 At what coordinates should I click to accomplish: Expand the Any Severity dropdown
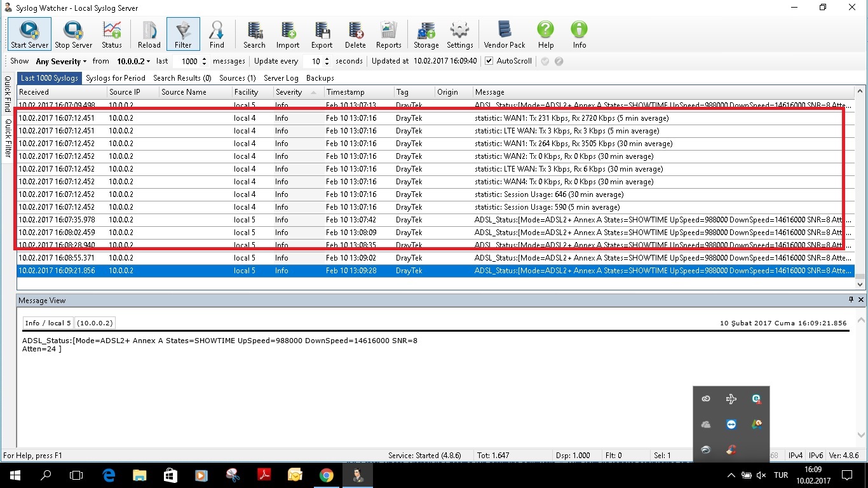[x=61, y=62]
